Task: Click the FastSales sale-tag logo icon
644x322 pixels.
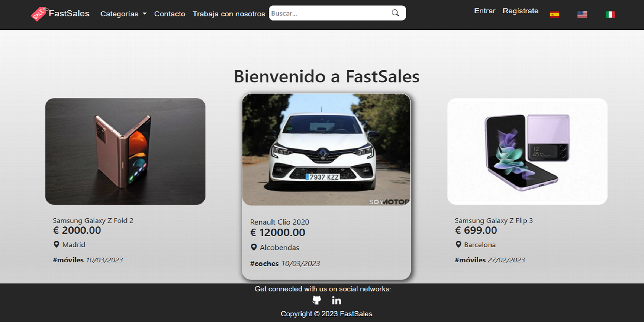Action: point(39,14)
